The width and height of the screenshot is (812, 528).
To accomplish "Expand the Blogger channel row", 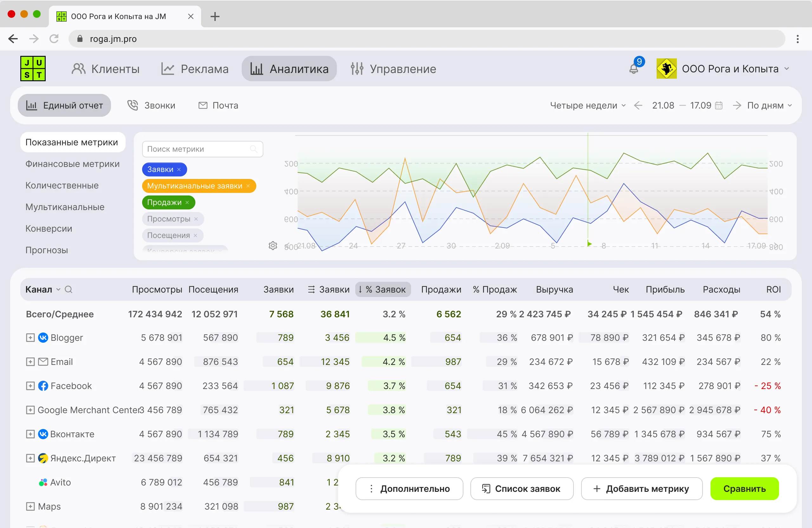I will pos(30,338).
